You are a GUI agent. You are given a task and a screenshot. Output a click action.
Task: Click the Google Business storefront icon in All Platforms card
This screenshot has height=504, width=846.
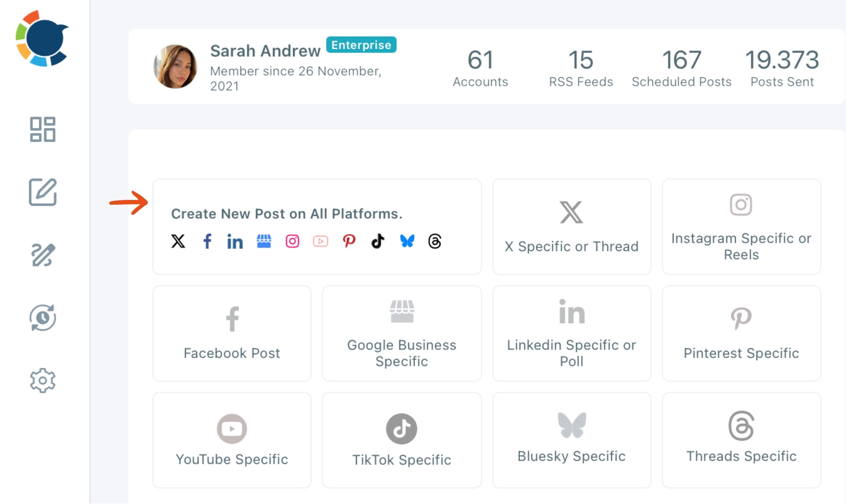pos(264,241)
